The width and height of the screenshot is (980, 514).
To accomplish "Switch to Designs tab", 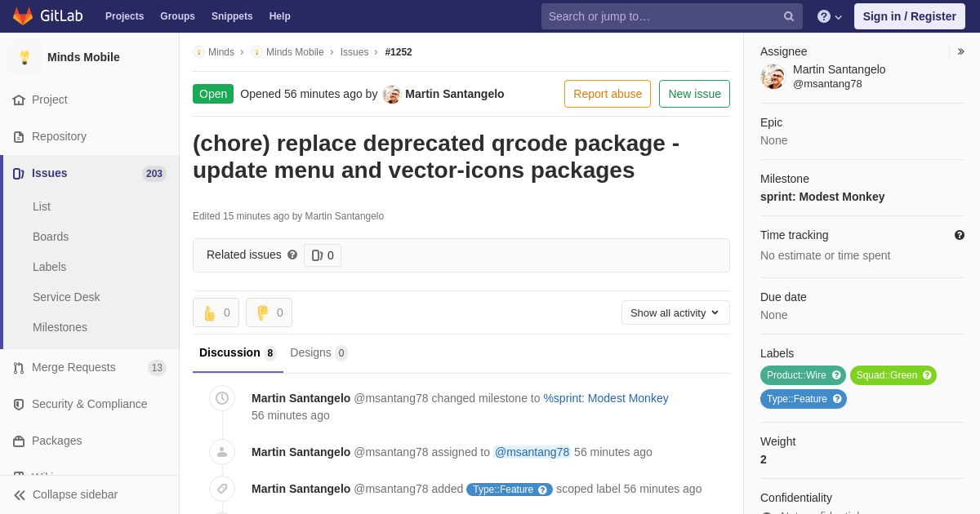I will click(x=318, y=353).
